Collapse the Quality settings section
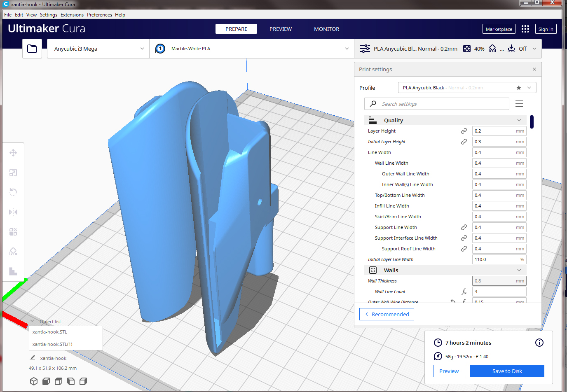567x392 pixels. (445, 120)
